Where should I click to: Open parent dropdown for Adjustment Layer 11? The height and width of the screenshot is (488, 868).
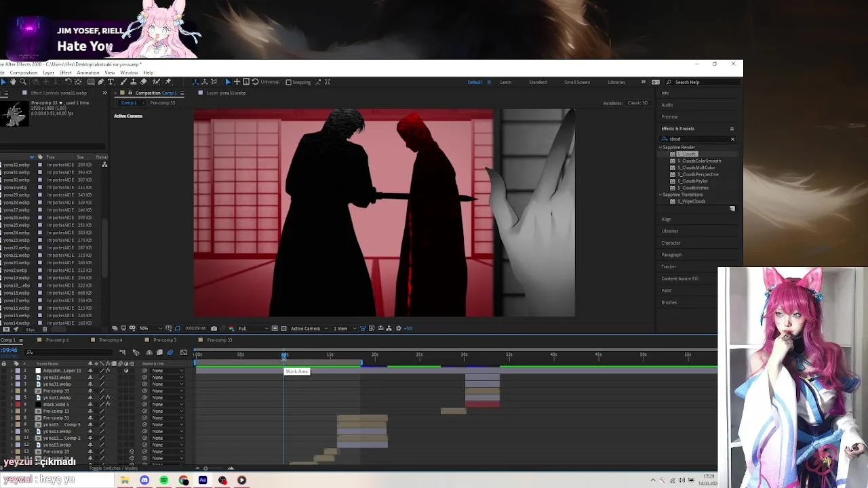[x=167, y=371]
